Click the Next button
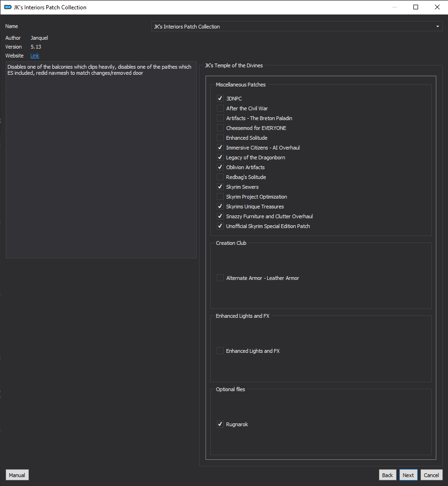This screenshot has width=448, height=486. tap(408, 475)
